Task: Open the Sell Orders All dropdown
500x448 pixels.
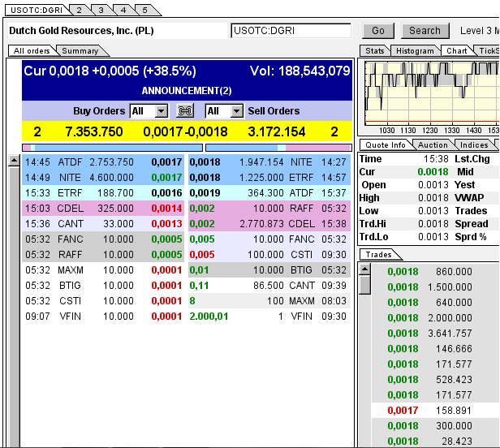Action: tap(224, 111)
